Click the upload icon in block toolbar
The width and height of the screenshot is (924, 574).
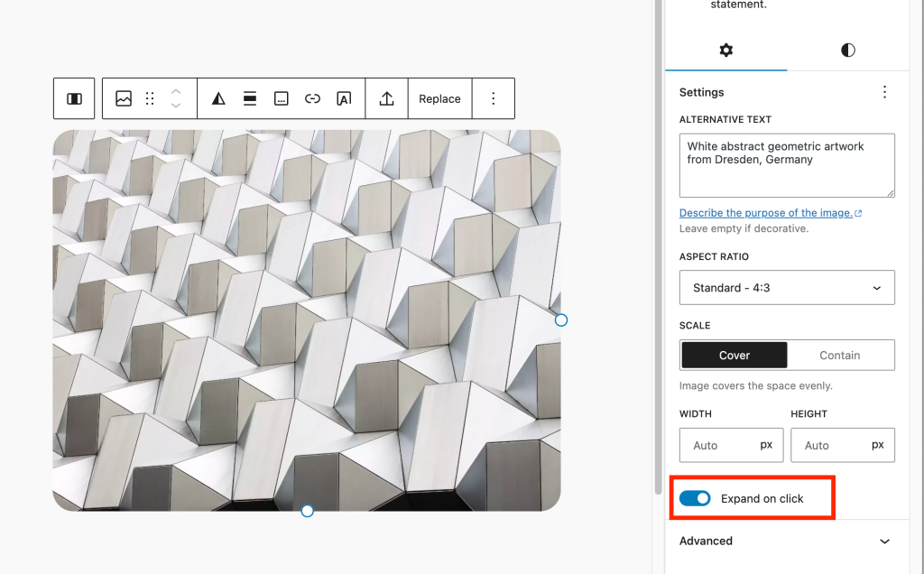coord(386,98)
